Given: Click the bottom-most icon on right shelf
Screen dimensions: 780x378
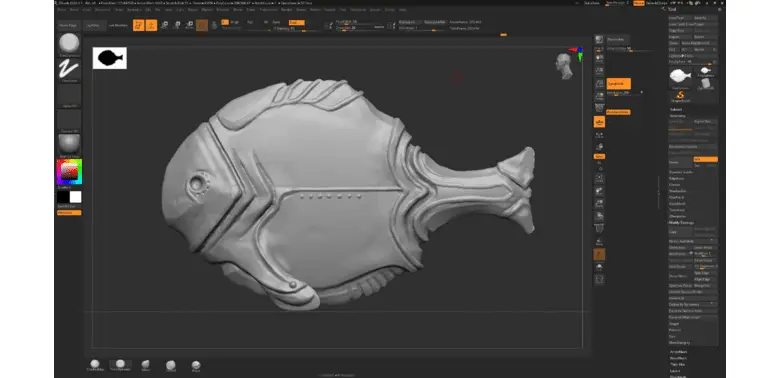Looking at the screenshot, I should [x=599, y=280].
